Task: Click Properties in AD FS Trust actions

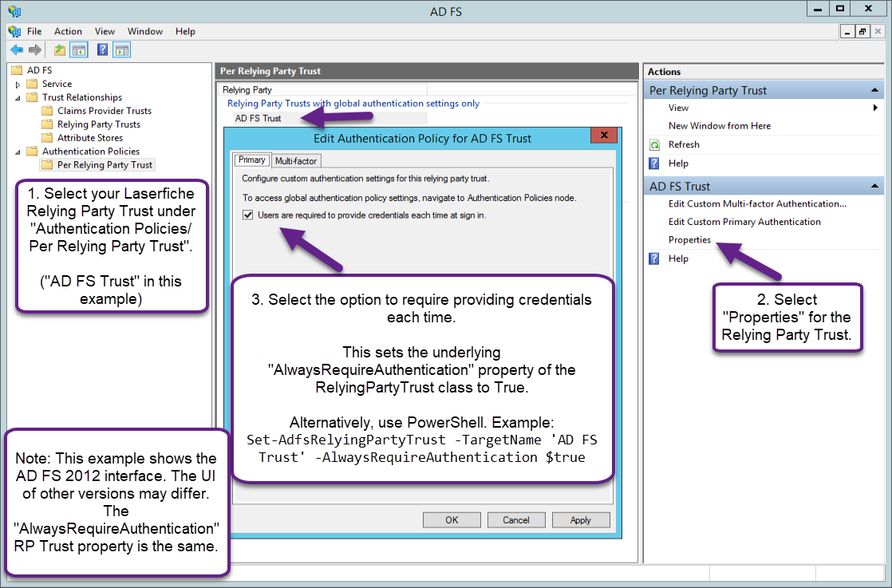Action: point(689,240)
